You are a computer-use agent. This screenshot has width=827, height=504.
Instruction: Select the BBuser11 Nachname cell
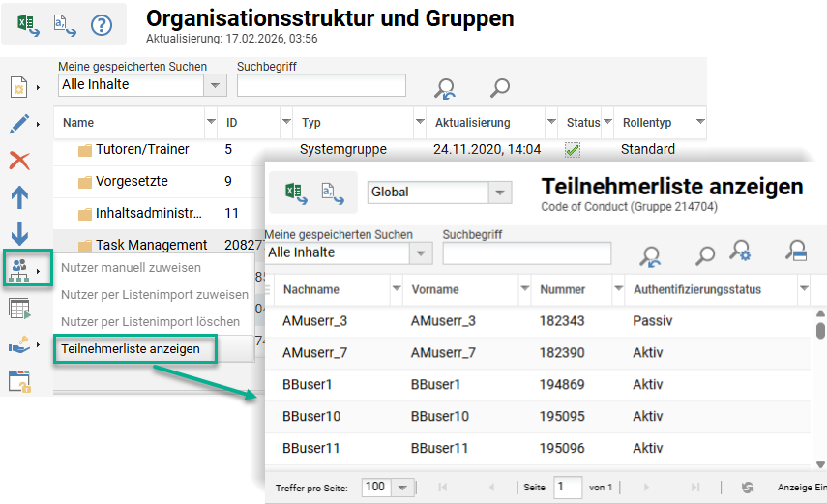(310, 448)
